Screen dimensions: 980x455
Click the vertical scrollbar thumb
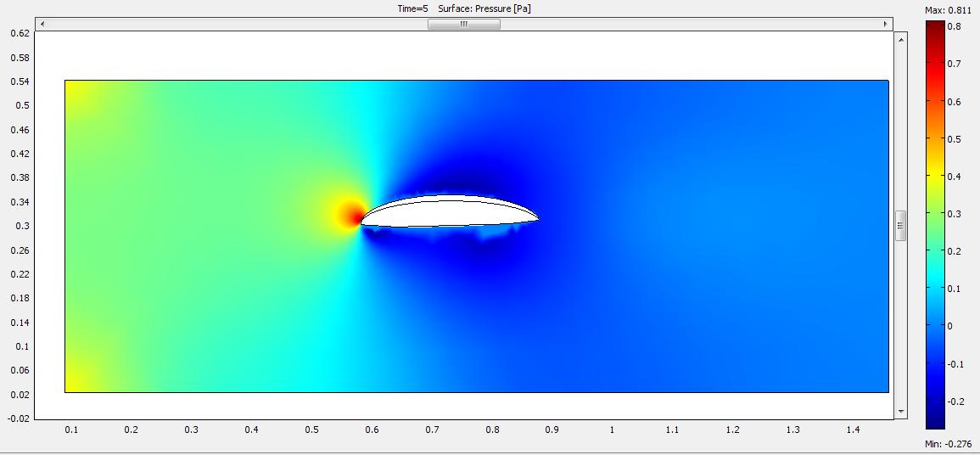coord(900,226)
